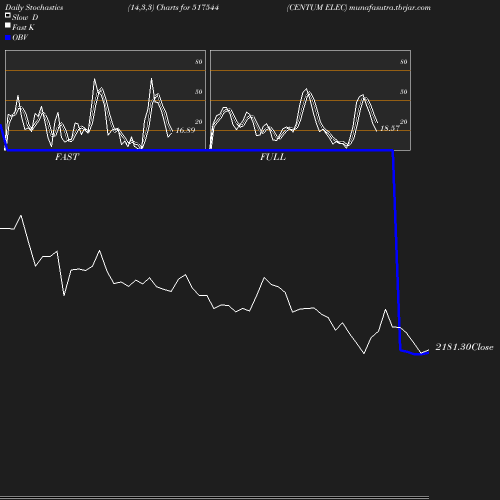Click inside the FAST stochastic chart panel
This screenshot has height=500, width=500.
pyautogui.click(x=105, y=100)
